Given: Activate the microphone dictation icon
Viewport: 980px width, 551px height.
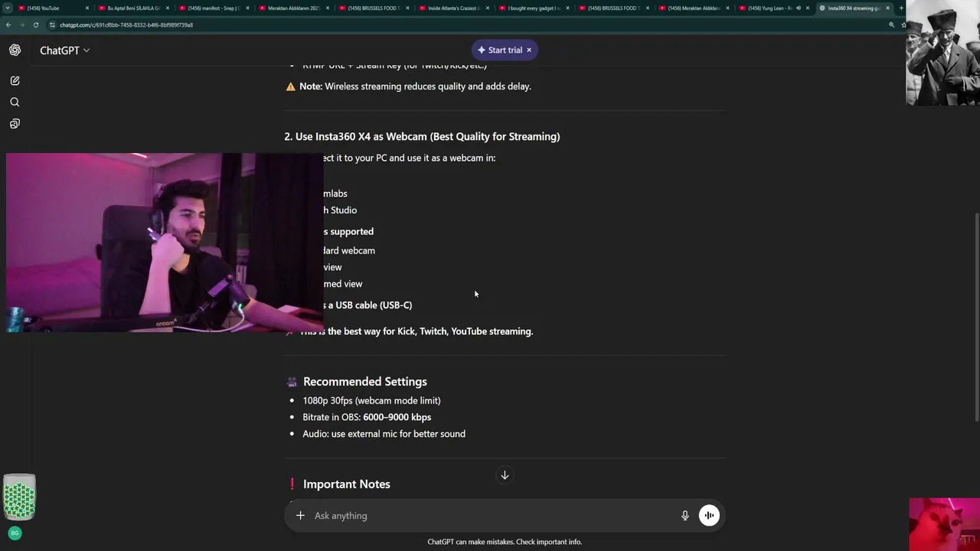Looking at the screenshot, I should pyautogui.click(x=685, y=516).
